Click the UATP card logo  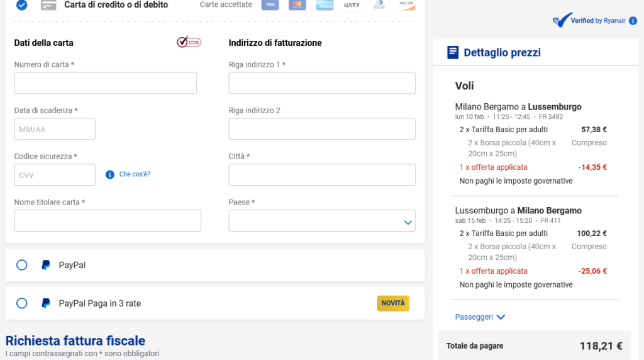(x=352, y=5)
